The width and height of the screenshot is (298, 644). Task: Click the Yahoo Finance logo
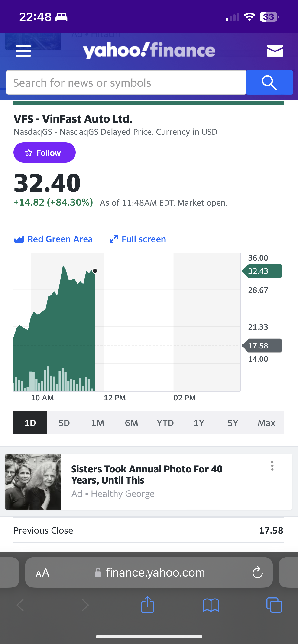tap(149, 51)
